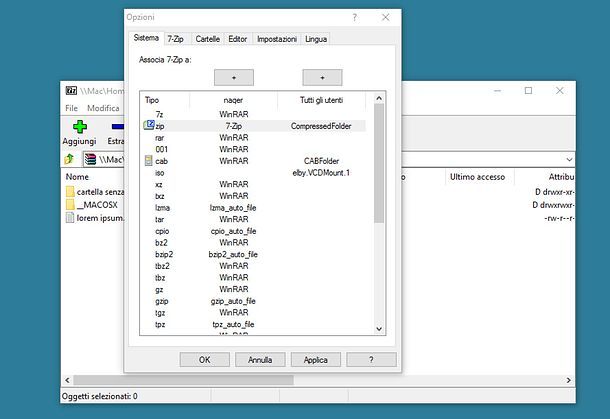Screen dimensions: 610x419
Task: Click the 7z logo icon in title bar
Action: tap(71, 90)
